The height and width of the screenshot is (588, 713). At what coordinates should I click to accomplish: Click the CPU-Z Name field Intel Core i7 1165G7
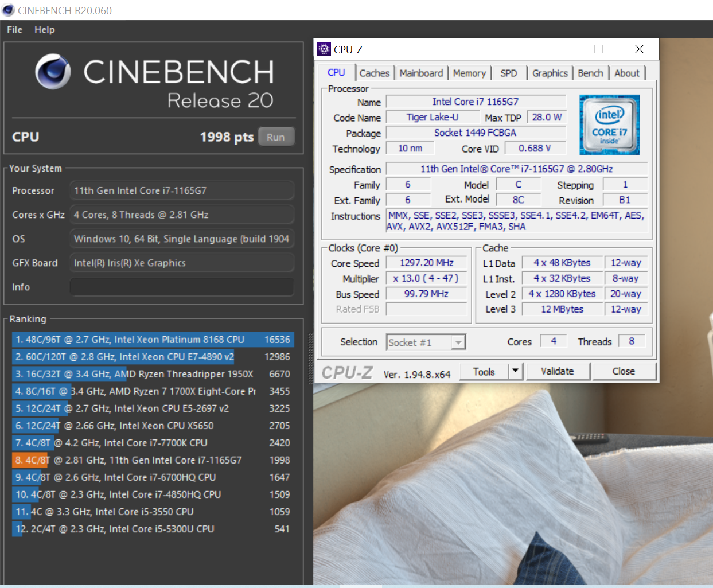(476, 102)
